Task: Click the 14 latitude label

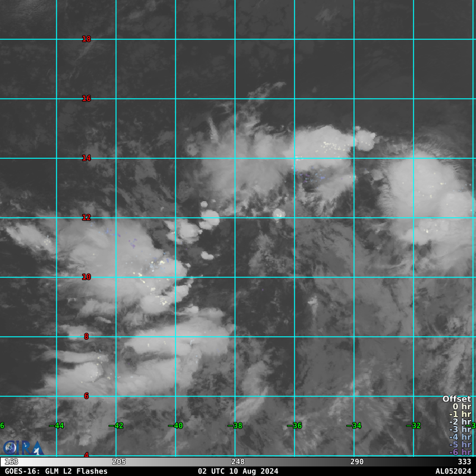Action: pyautogui.click(x=86, y=158)
